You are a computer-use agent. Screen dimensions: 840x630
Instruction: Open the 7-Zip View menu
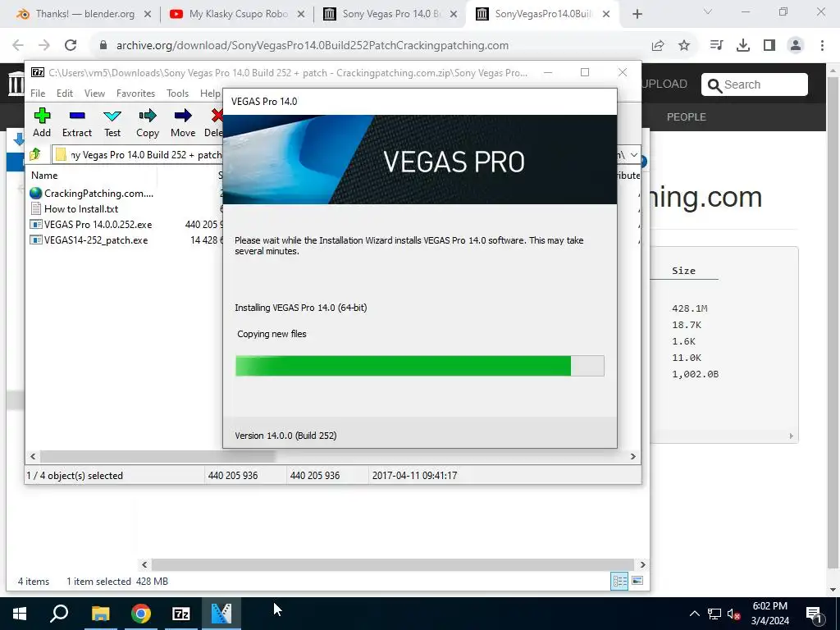(x=95, y=94)
